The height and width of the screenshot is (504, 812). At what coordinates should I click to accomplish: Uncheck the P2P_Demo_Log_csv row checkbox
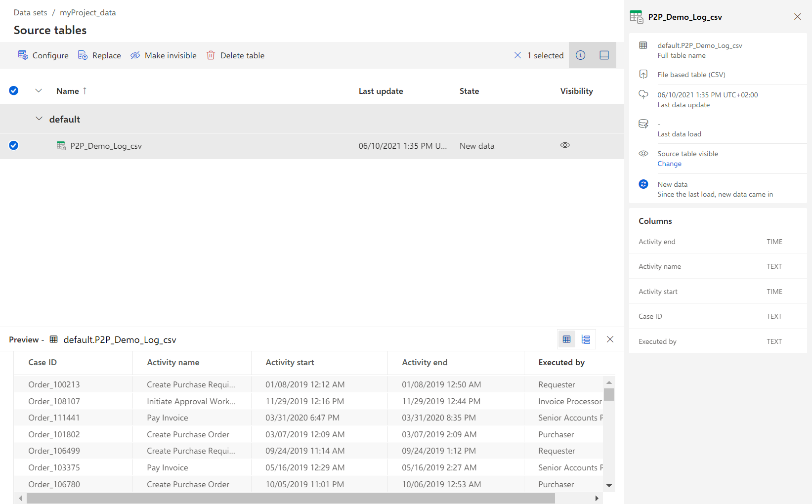pos(14,145)
